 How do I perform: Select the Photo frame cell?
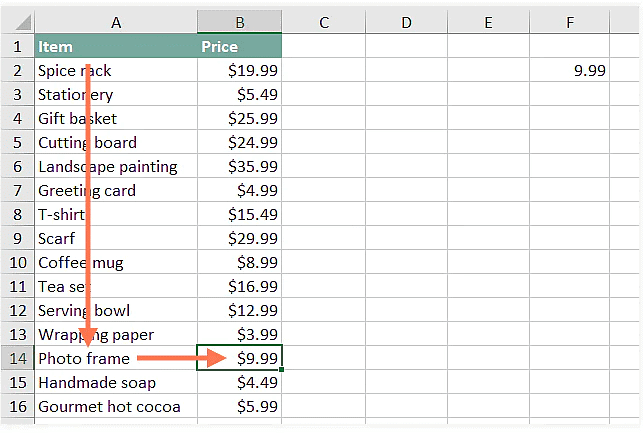[84, 358]
